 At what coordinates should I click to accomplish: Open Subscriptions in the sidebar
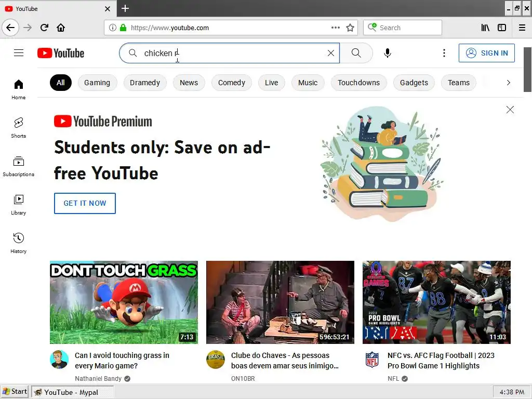point(18,166)
